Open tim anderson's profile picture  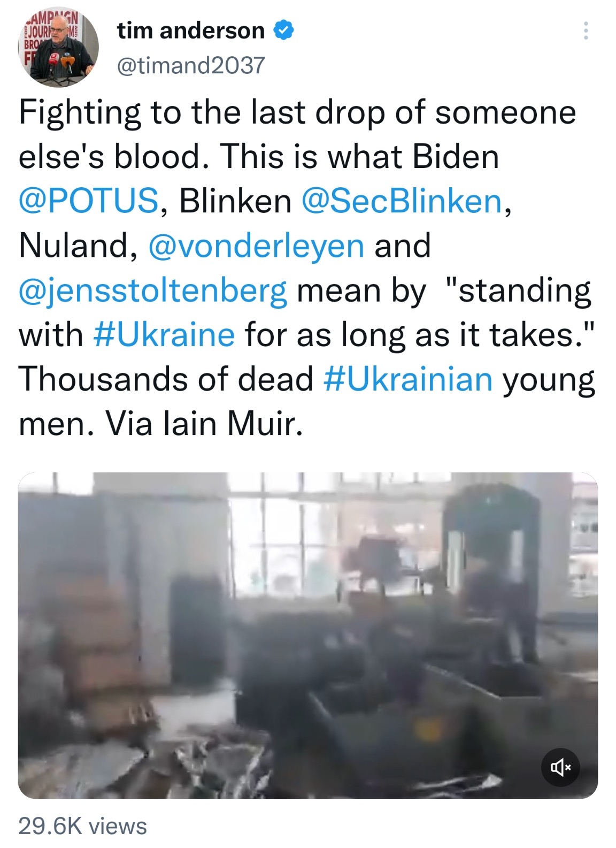pyautogui.click(x=59, y=47)
